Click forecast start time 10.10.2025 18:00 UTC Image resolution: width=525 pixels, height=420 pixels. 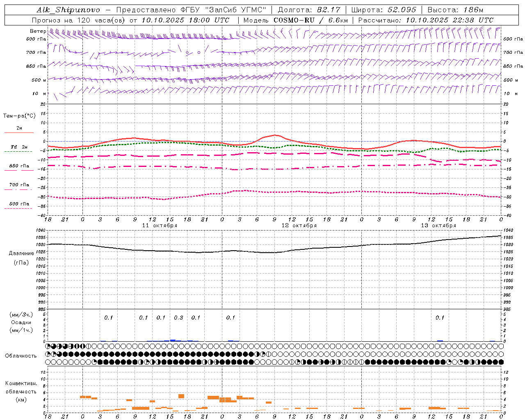point(186,20)
